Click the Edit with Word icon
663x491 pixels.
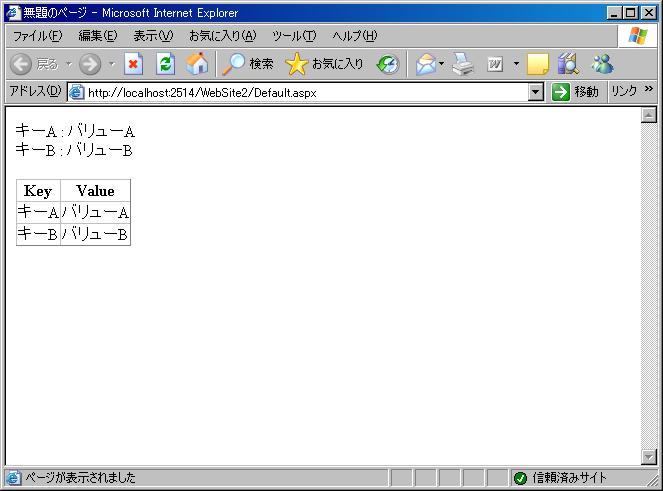tap(495, 65)
